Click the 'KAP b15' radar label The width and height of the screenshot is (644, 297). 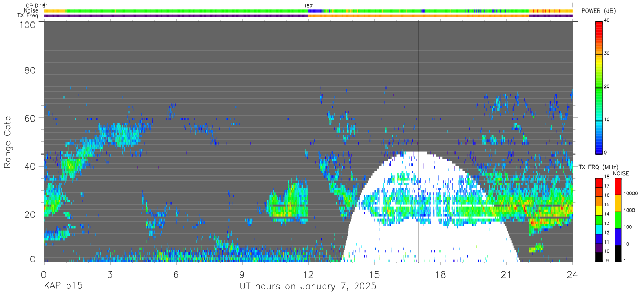pos(63,287)
